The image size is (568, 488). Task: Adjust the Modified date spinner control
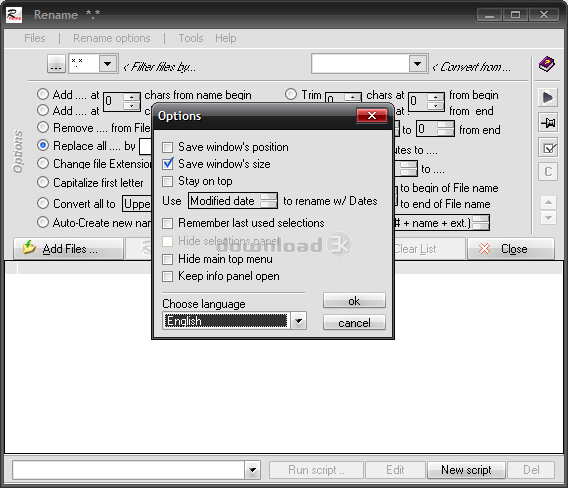click(268, 201)
